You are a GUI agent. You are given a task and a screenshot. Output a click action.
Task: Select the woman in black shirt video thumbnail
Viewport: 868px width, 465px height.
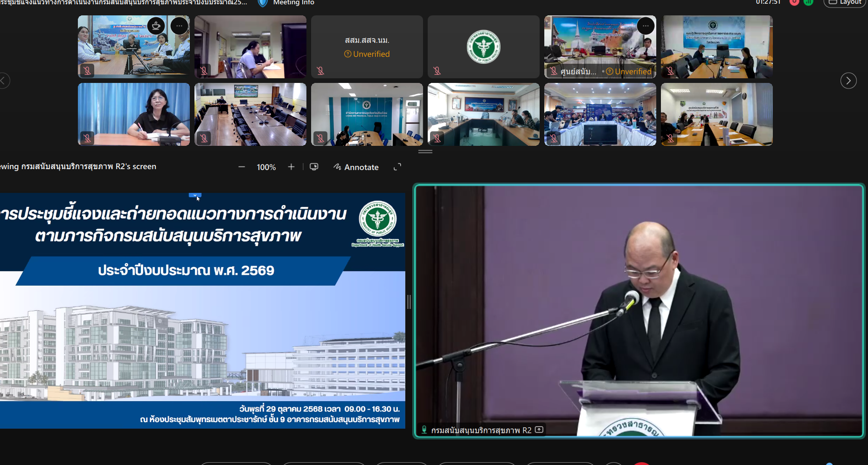134,114
